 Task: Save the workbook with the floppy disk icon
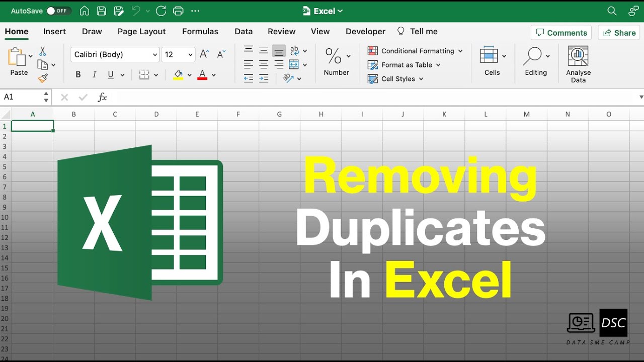pyautogui.click(x=102, y=11)
